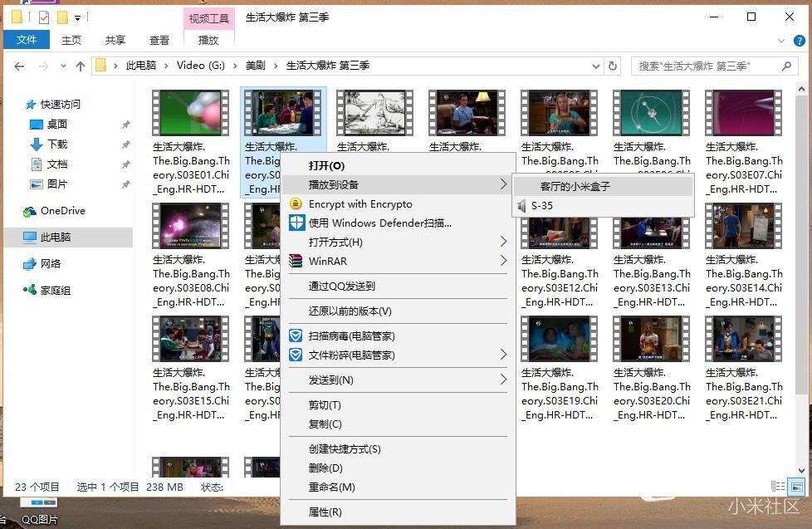
Task: Open the address bar history dropdown
Action: click(x=595, y=66)
